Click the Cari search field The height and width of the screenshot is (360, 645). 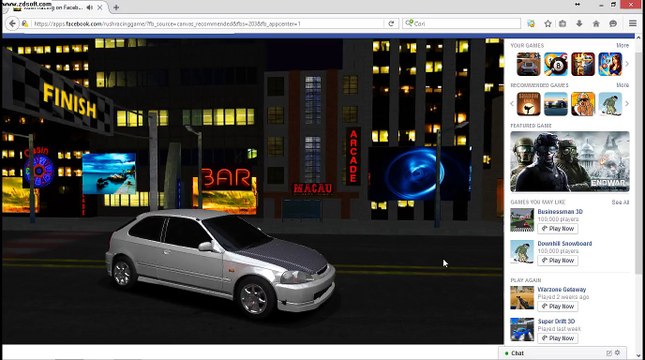(462, 24)
